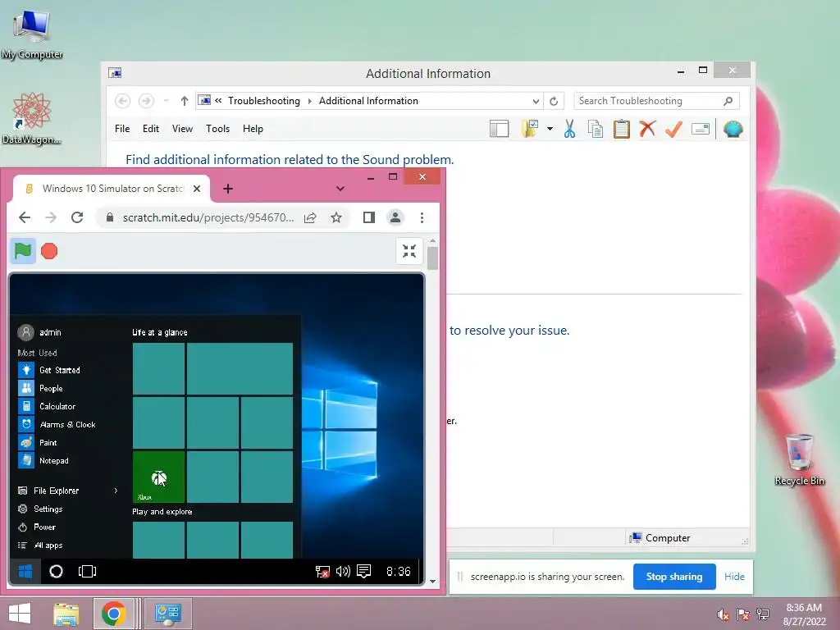
Task: Open the Tools menu
Action: point(217,129)
